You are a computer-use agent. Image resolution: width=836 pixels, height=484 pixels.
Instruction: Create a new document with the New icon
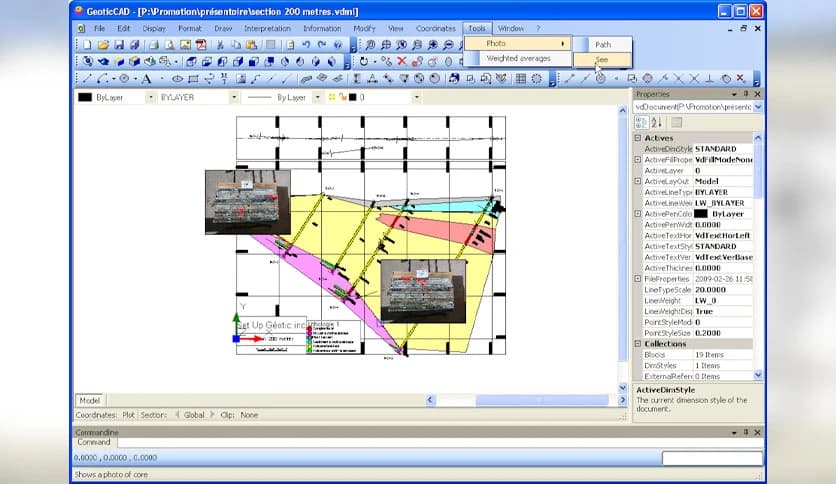tap(87, 45)
